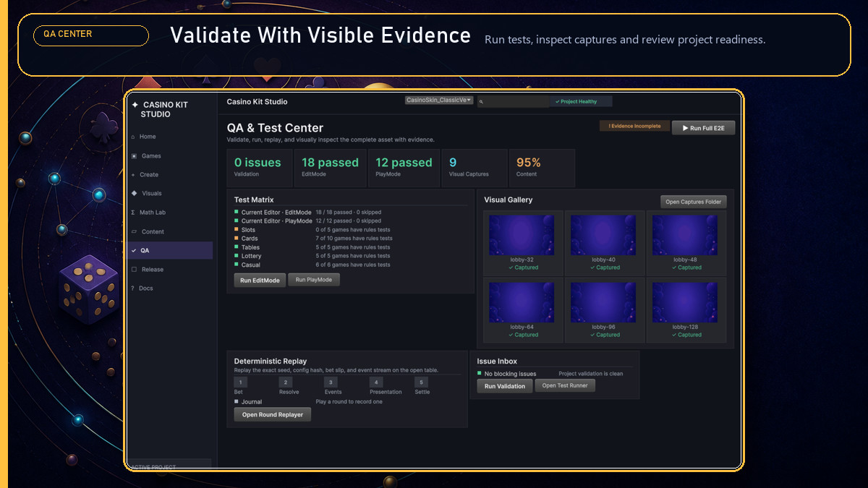
Task: Click the Docs question mark icon
Action: point(132,288)
